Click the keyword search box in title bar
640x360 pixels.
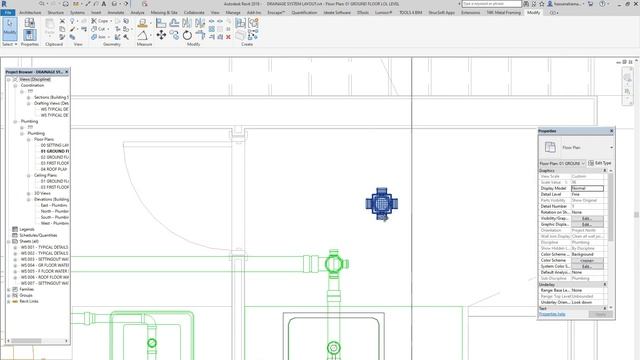pos(492,4)
